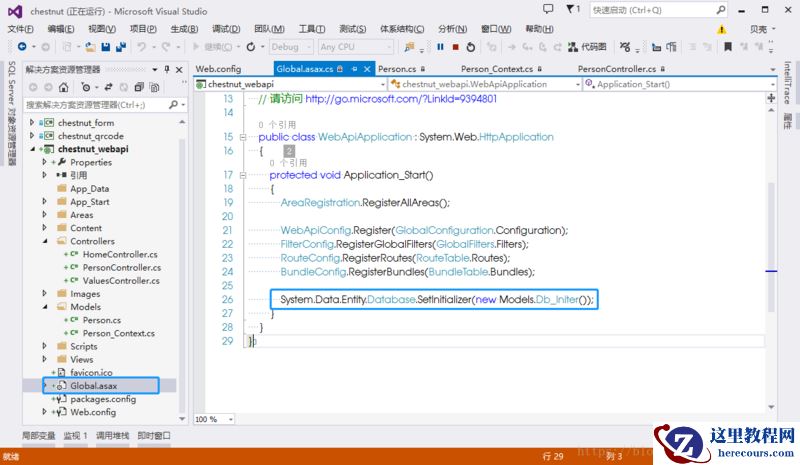This screenshot has width=800, height=465.
Task: Click the Save All toolbar icon
Action: (120, 47)
